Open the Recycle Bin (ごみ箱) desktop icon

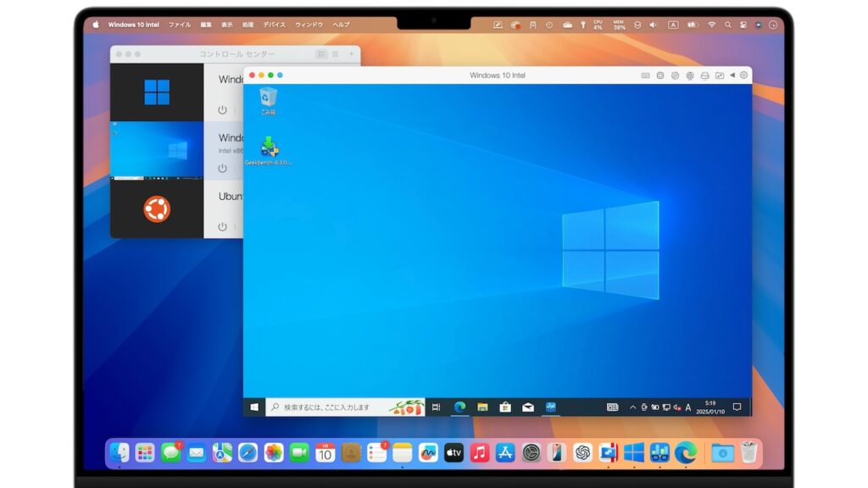268,102
